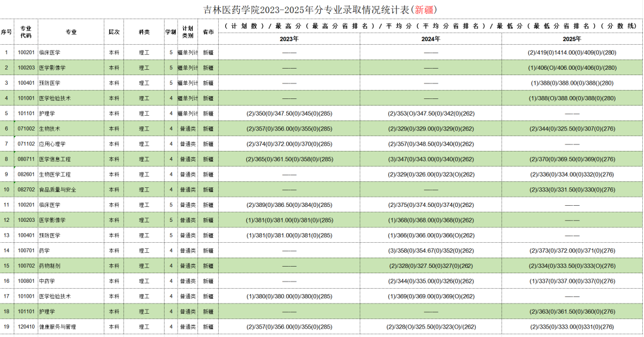Viewport: 644px width, 337px height.
Task: Click the 2024年 year header
Action: coord(431,39)
